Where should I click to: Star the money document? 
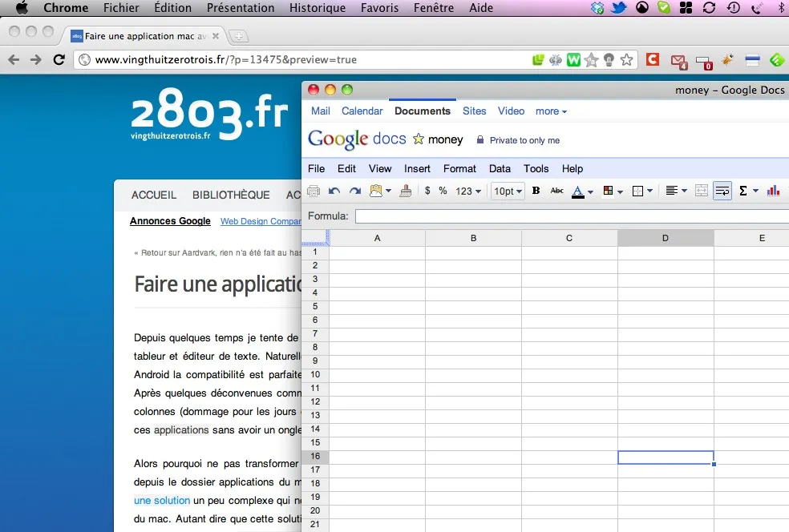pos(418,139)
